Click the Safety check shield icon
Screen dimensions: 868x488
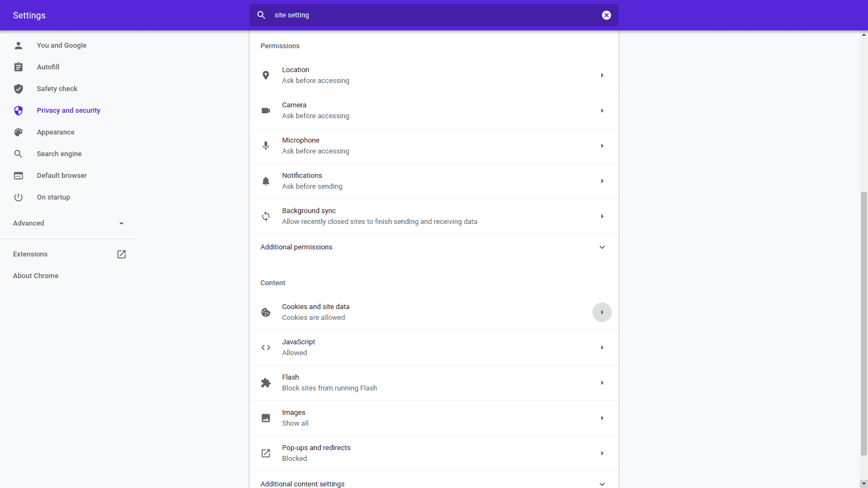pos(18,89)
